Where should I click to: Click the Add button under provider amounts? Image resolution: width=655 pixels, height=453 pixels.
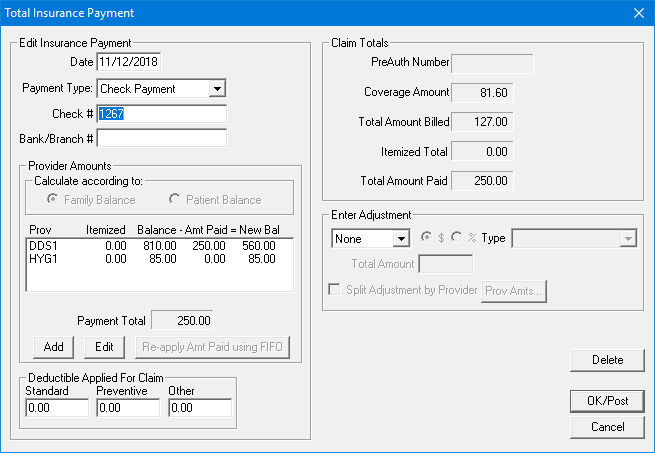(x=53, y=346)
